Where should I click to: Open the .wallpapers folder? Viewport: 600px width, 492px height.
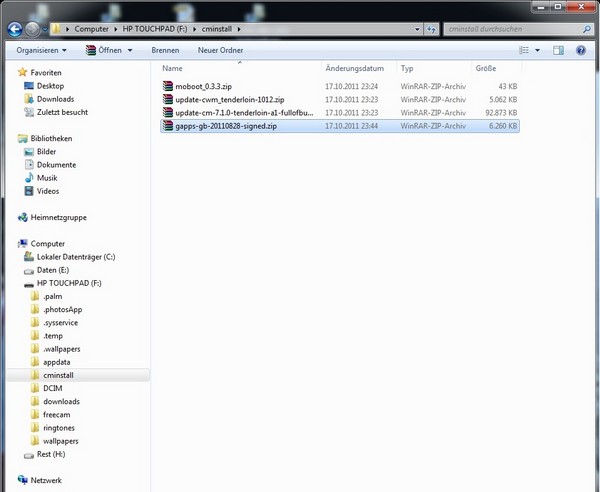click(62, 349)
